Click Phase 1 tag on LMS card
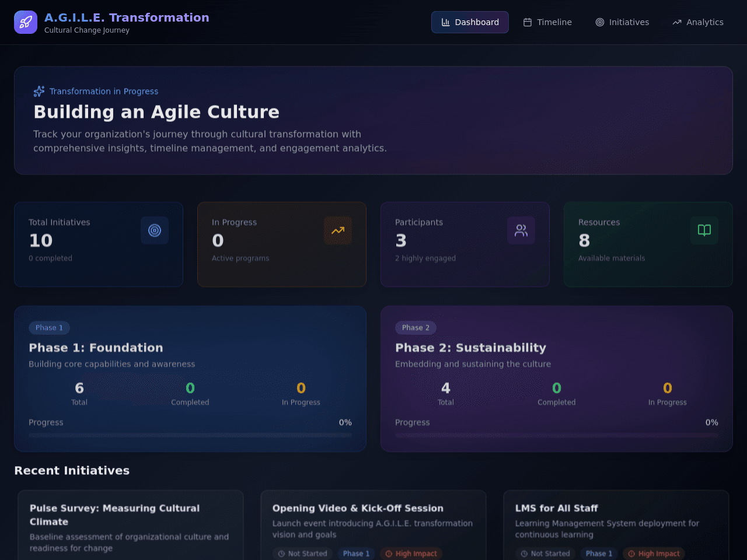747x560 pixels. [x=599, y=554]
